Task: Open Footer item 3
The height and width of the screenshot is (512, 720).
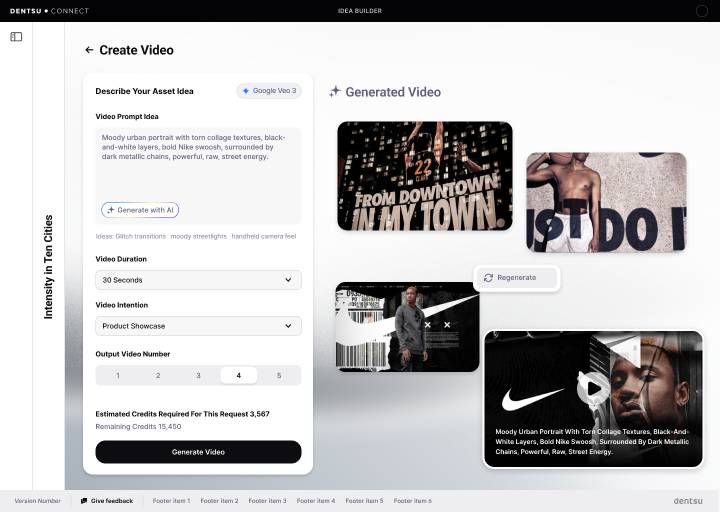Action: pos(267,501)
